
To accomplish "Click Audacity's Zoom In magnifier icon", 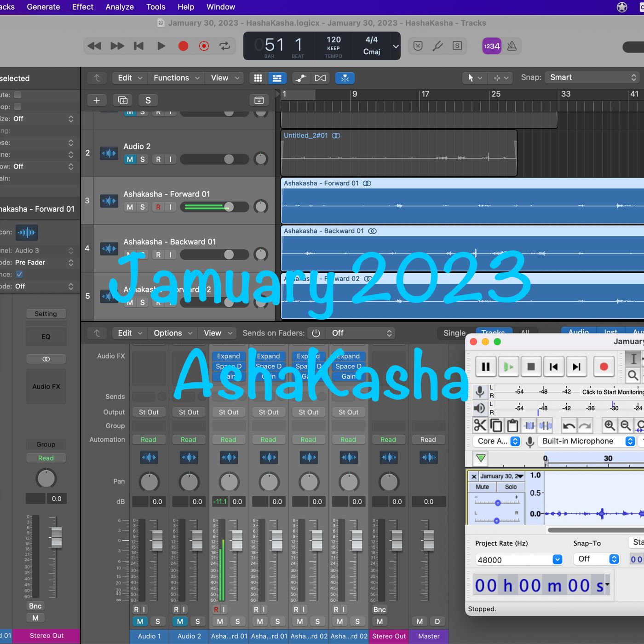I will click(610, 425).
